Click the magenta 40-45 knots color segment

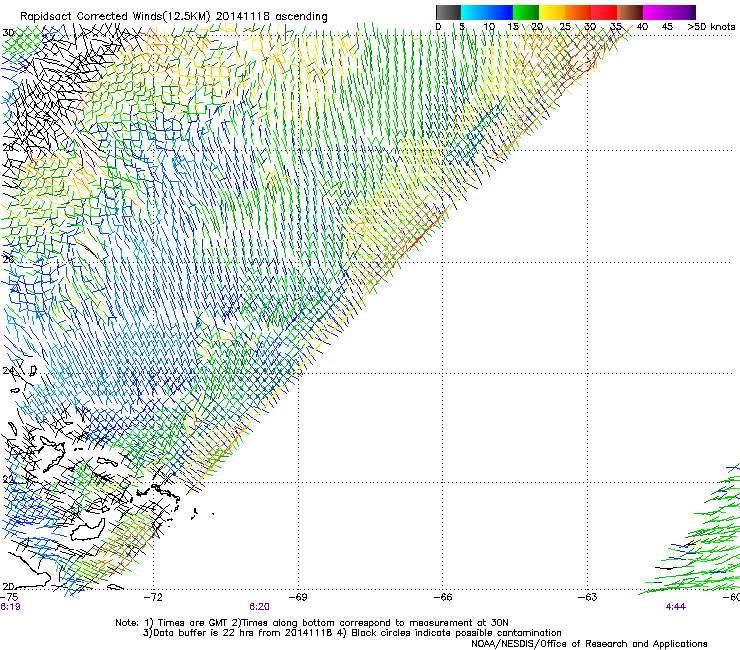click(x=656, y=12)
